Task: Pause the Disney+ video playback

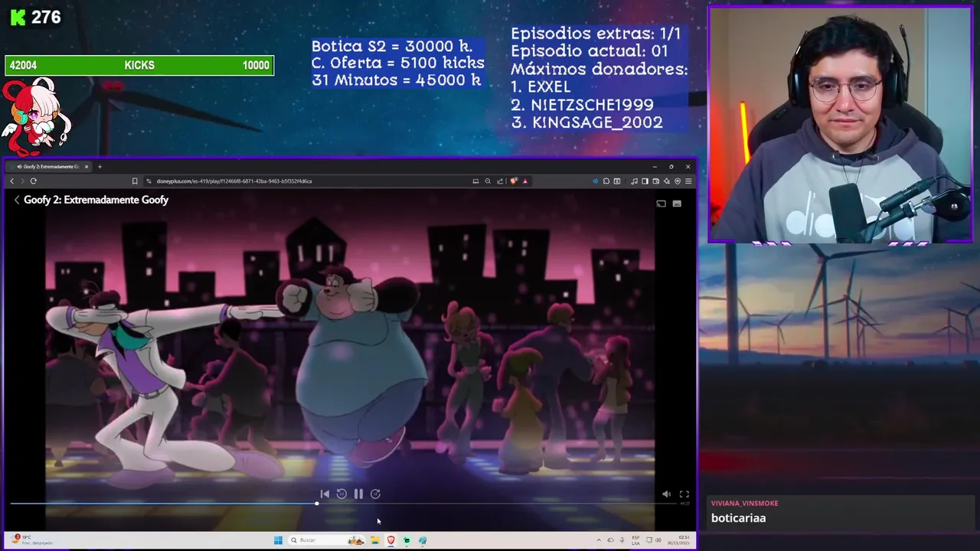Action: [358, 494]
